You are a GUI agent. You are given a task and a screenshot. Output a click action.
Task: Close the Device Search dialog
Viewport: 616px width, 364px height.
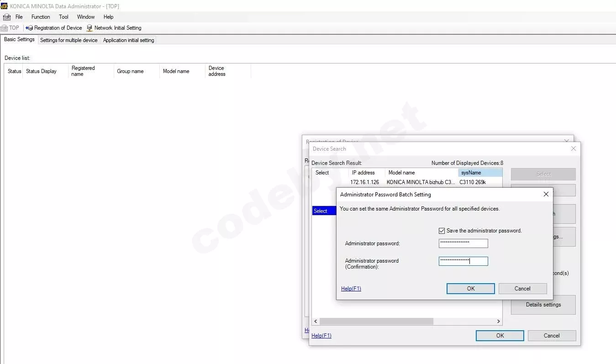[574, 148]
